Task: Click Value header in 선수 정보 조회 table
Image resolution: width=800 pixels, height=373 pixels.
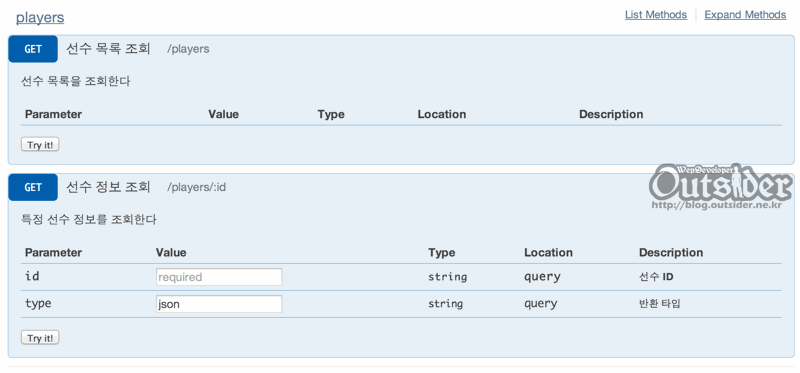Action: click(171, 253)
